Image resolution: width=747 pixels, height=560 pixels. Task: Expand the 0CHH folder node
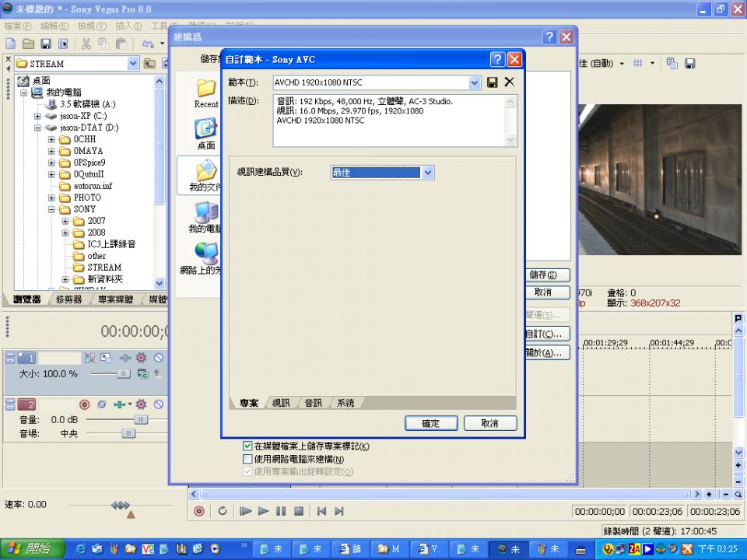[51, 139]
